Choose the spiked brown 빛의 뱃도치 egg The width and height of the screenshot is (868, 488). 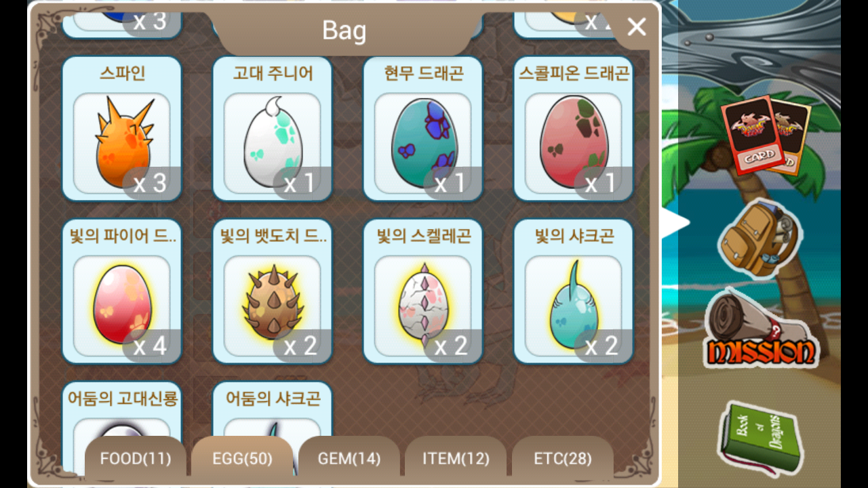pyautogui.click(x=273, y=291)
